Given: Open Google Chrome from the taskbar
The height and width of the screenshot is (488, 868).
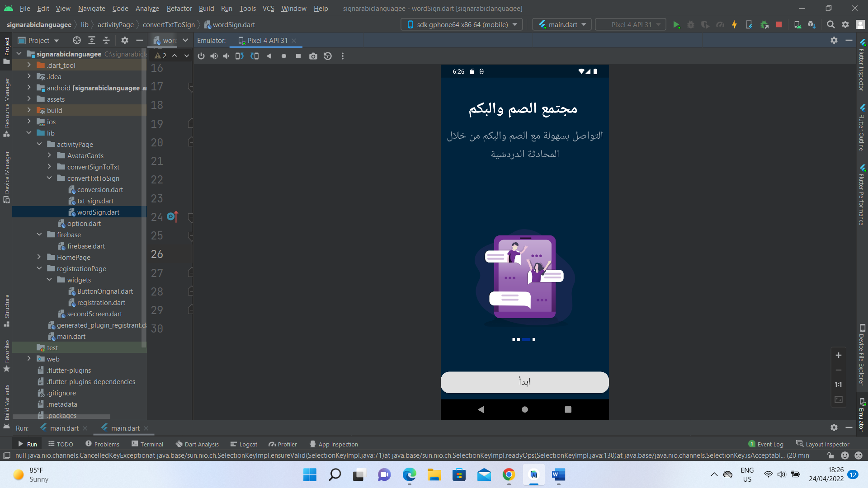Looking at the screenshot, I should pos(509,475).
